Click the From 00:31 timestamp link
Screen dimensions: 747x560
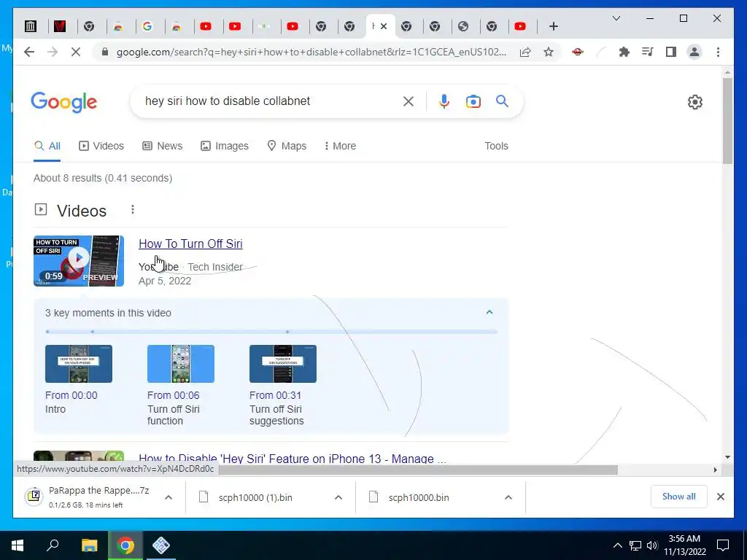pos(275,395)
